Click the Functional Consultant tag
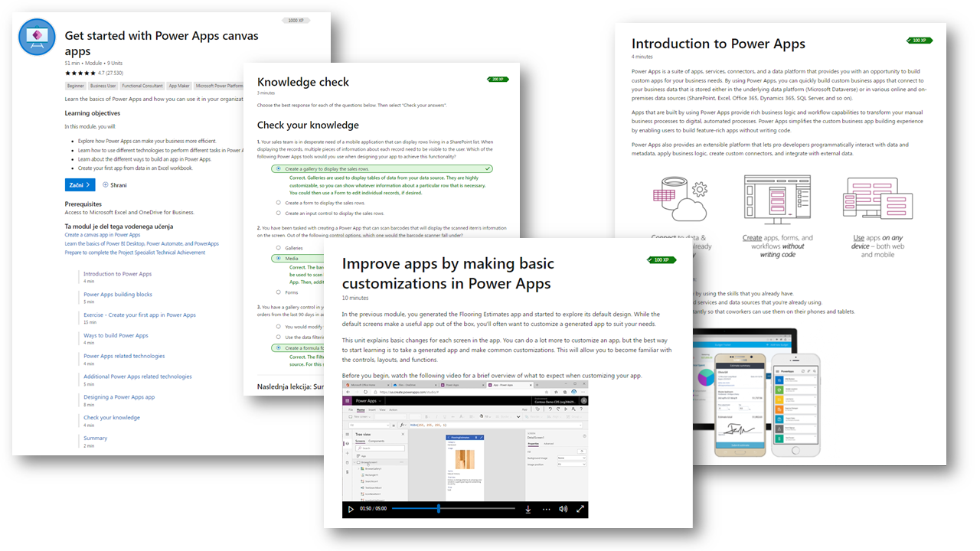This screenshot has width=980, height=551. (142, 86)
